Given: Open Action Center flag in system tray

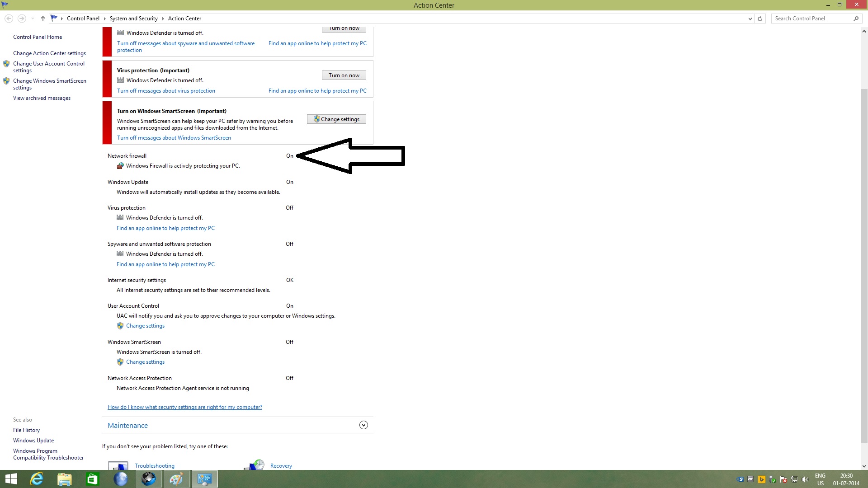Looking at the screenshot, I should [783, 479].
